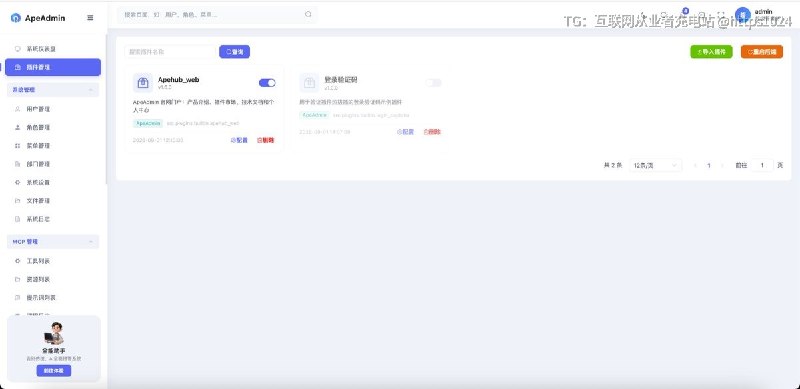Click the 角色管理 role icon
Screen dimensions: 800x389
(x=17, y=127)
